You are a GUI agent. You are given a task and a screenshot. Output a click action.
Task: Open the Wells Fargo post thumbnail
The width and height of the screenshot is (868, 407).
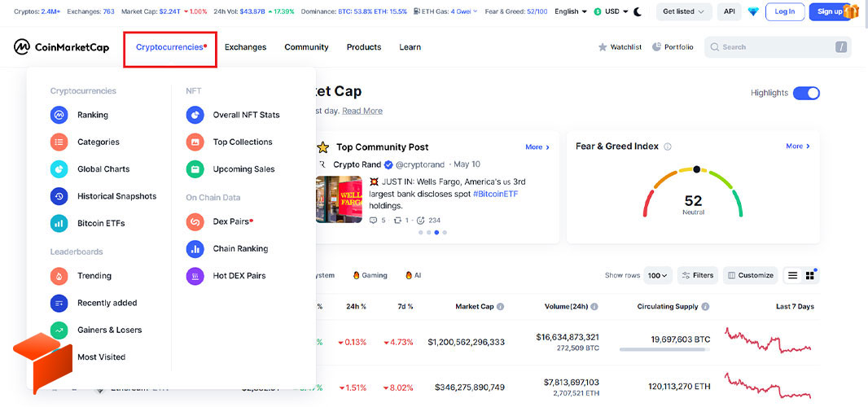tap(339, 199)
